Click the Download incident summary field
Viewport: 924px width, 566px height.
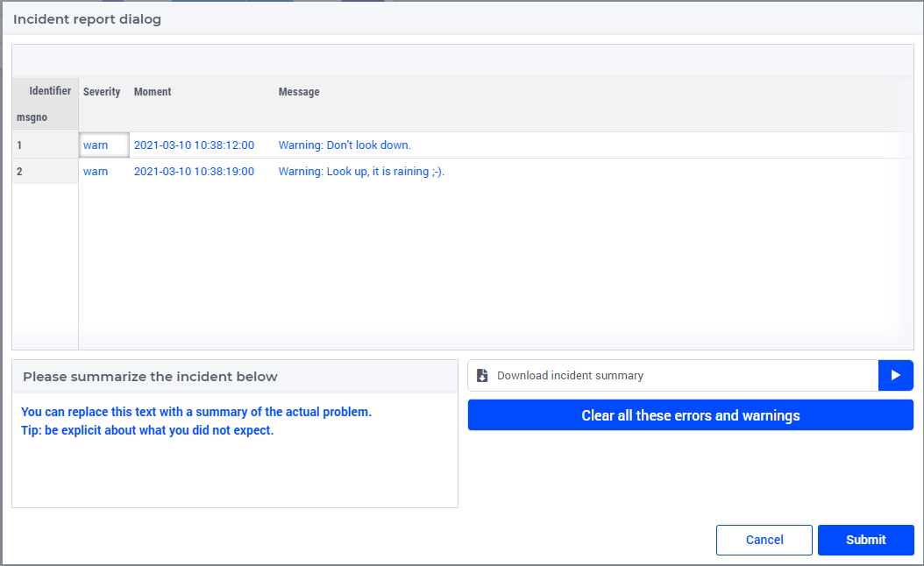[673, 375]
